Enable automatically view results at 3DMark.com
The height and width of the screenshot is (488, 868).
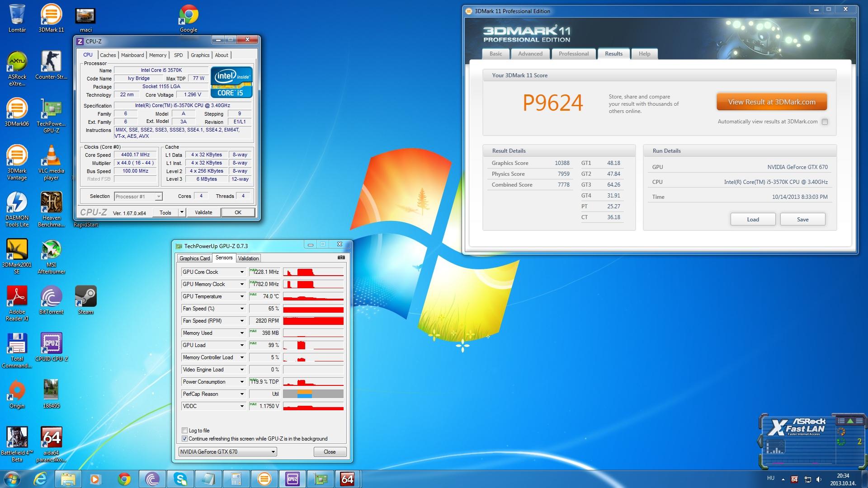point(825,122)
